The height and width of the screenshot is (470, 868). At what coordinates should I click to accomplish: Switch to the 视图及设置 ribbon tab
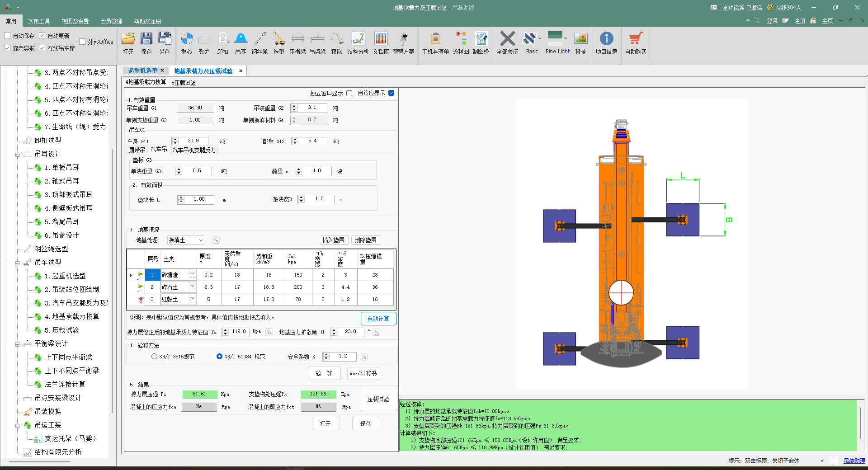tap(75, 21)
